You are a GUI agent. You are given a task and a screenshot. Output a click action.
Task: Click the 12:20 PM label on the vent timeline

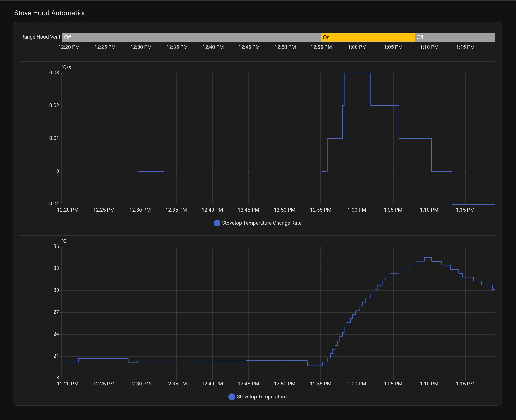pyautogui.click(x=69, y=47)
